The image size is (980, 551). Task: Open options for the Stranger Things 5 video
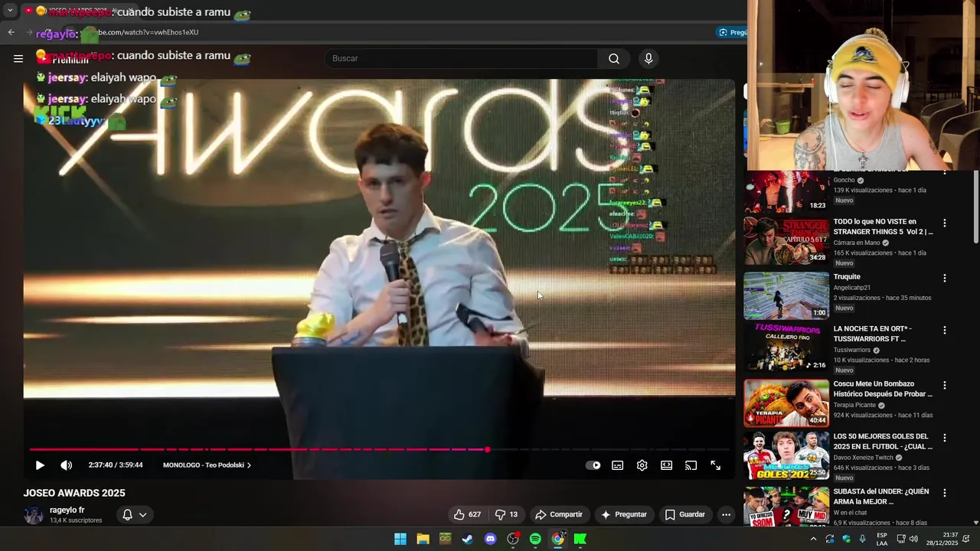(x=944, y=223)
